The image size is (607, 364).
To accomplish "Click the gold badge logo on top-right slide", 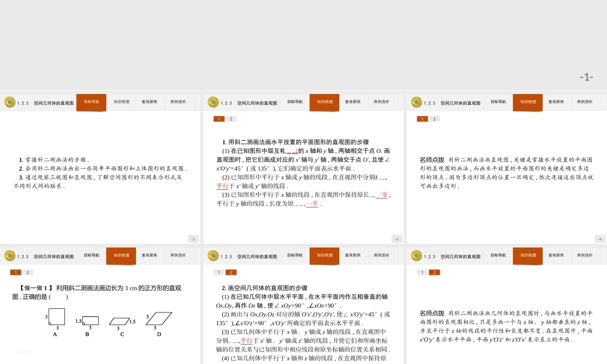I will [x=416, y=102].
